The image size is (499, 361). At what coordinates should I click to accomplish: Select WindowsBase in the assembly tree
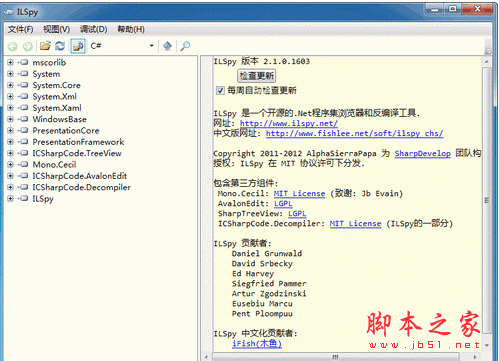tap(59, 119)
